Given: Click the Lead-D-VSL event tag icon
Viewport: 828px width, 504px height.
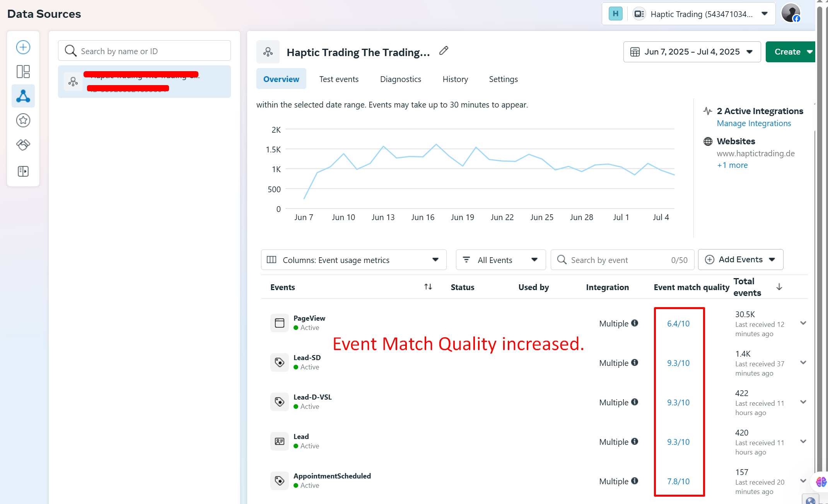Looking at the screenshot, I should 280,402.
